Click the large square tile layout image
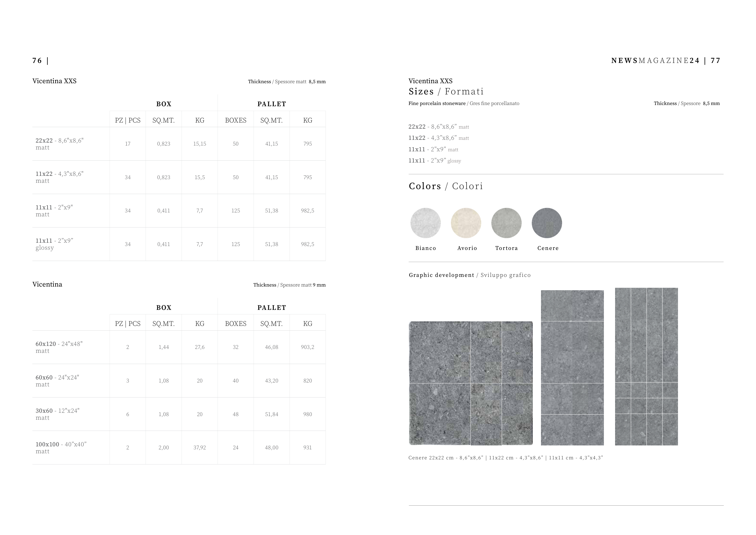Screen dimensions: 756x535 [471, 383]
